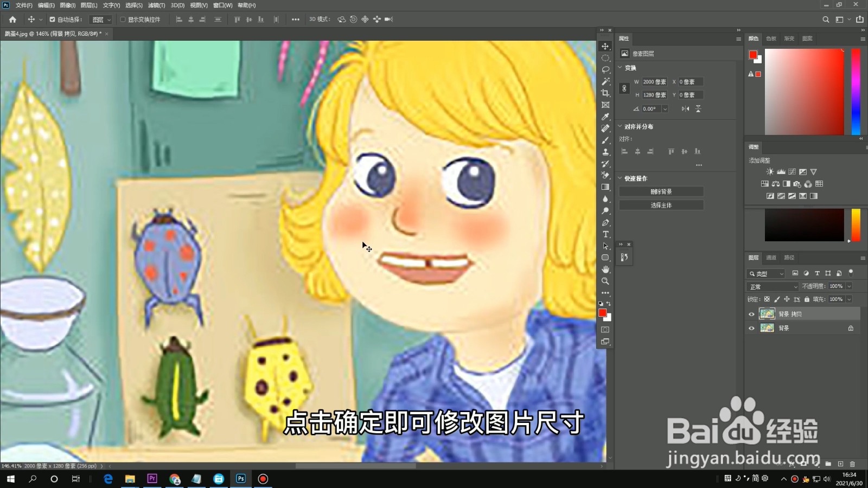
Task: Select the Blur tool
Action: (605, 199)
